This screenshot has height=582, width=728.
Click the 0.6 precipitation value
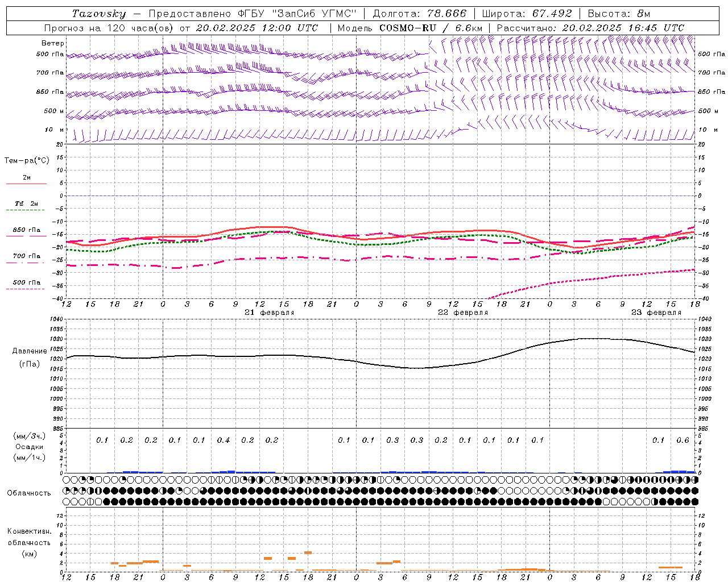click(x=682, y=440)
